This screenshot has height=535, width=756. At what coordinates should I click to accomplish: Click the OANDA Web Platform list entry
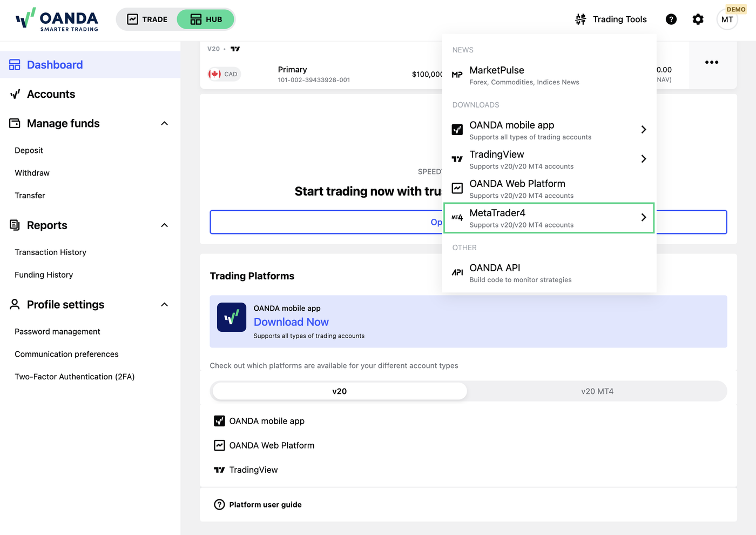[x=272, y=445]
